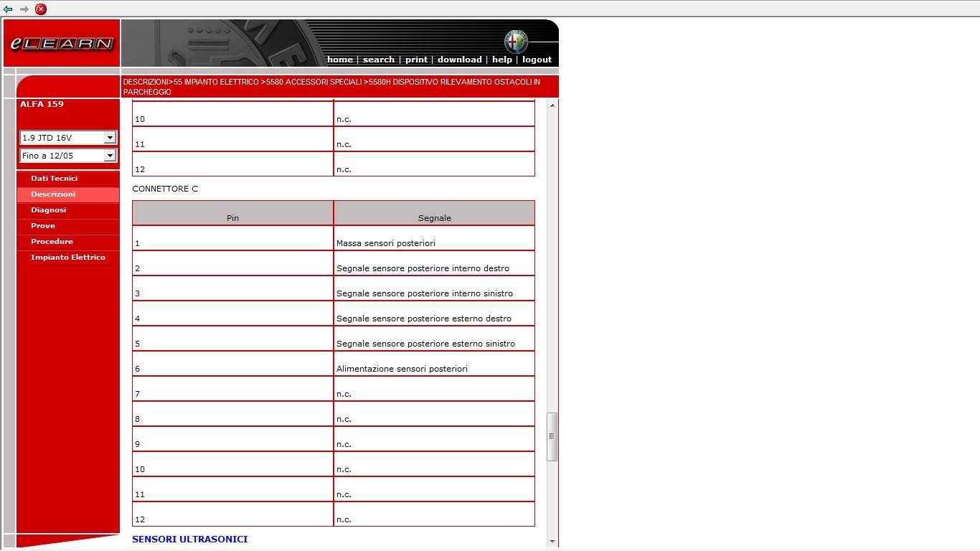The width and height of the screenshot is (980, 551).
Task: Click the Alfa Romeo emblem
Action: pos(515,42)
